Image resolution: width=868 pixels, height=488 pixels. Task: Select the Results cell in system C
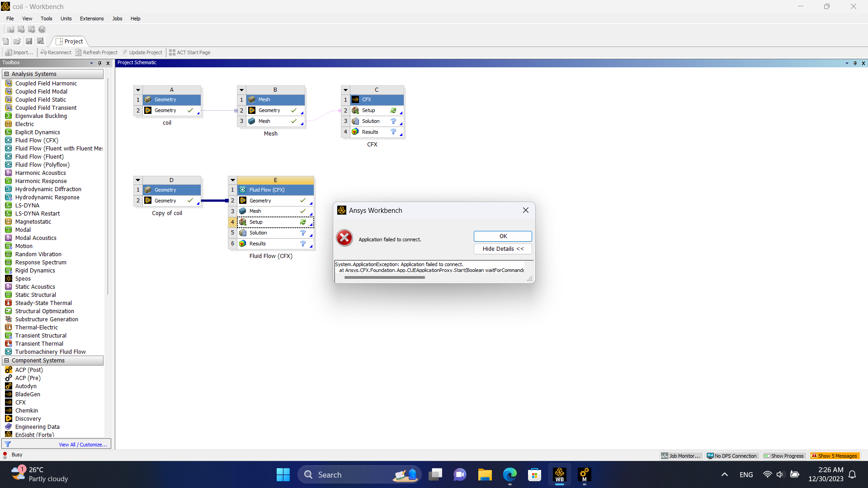coord(370,132)
